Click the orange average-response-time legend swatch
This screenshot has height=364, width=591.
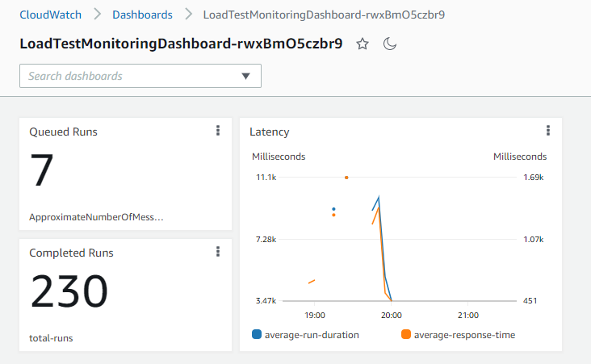(x=406, y=334)
